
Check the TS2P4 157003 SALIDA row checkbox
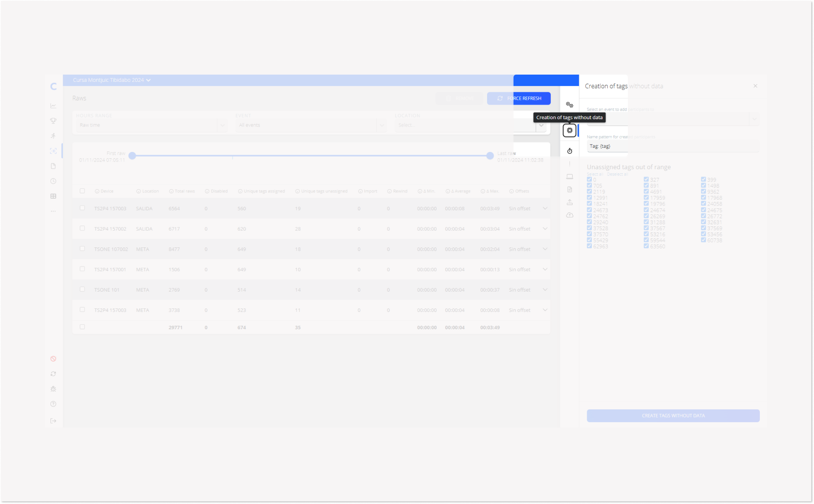(x=82, y=208)
